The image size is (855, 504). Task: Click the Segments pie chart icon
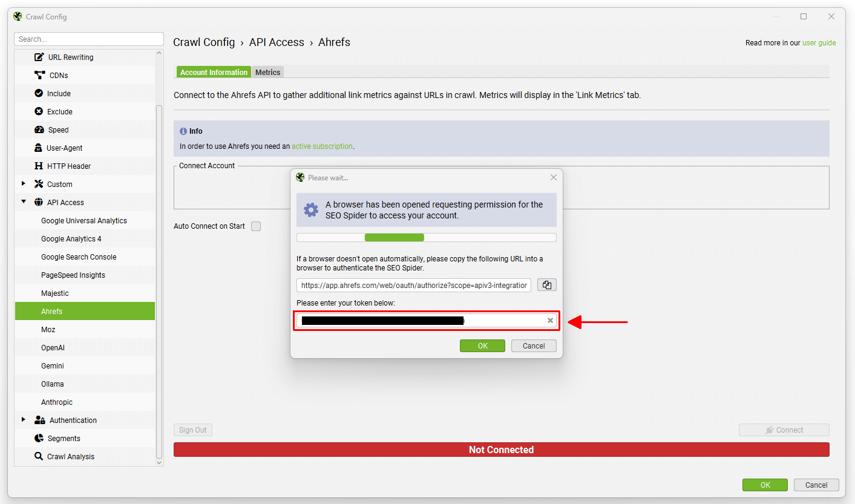click(x=39, y=439)
